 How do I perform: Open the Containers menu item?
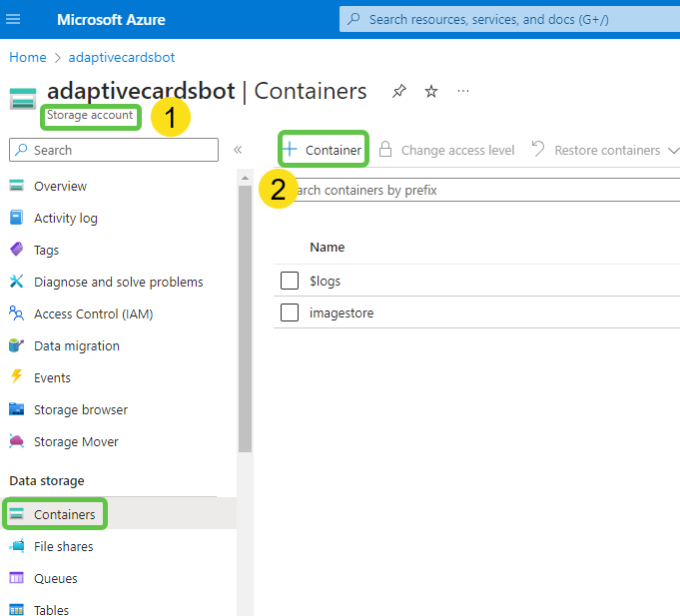(64, 514)
